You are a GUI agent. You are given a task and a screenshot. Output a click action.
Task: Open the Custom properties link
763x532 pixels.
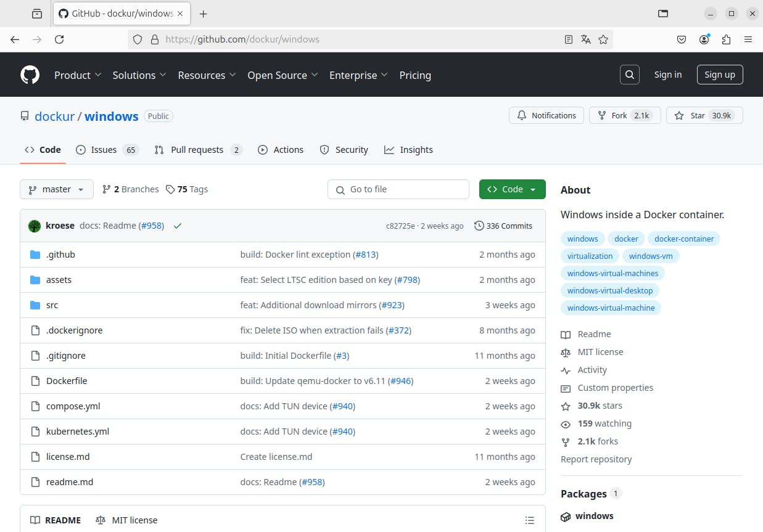click(x=615, y=388)
